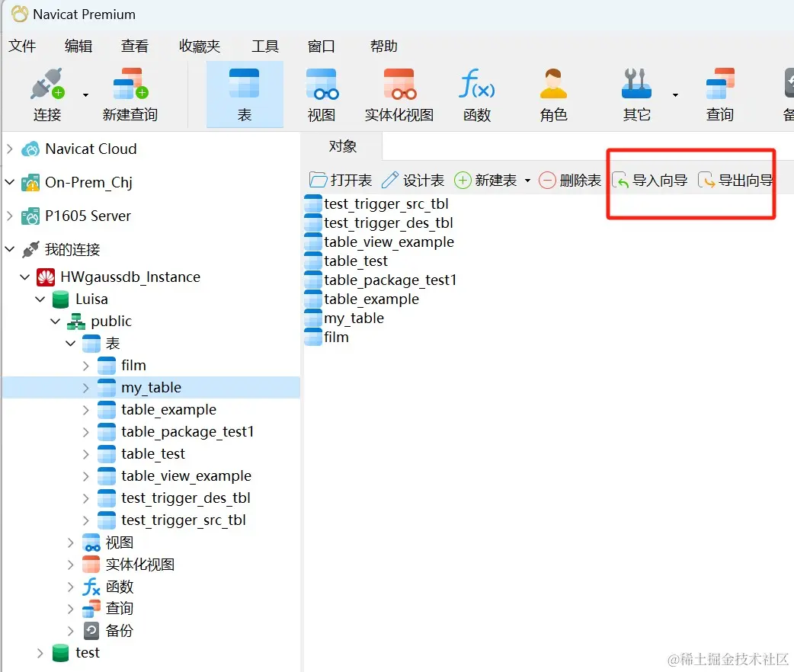Open the 收藏夹 favorites menu

[x=200, y=46]
